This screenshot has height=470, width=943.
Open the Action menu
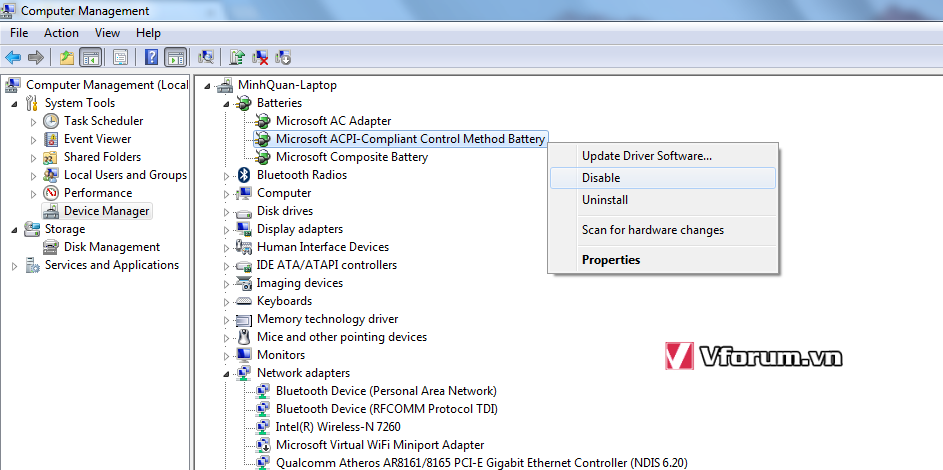tap(61, 32)
